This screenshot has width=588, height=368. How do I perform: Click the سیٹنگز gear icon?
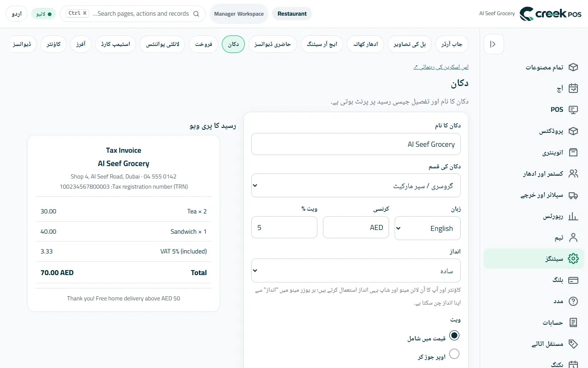point(573,259)
